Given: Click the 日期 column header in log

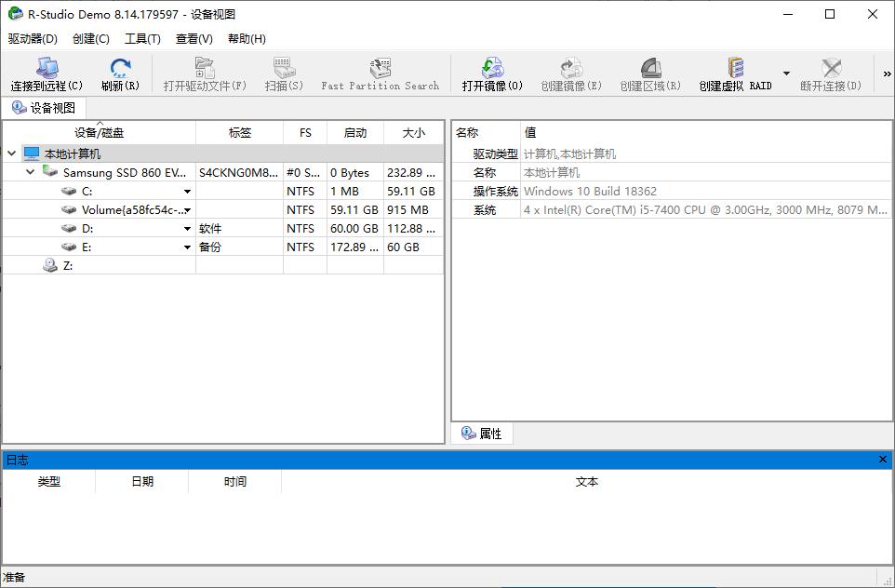Looking at the screenshot, I should point(142,481).
